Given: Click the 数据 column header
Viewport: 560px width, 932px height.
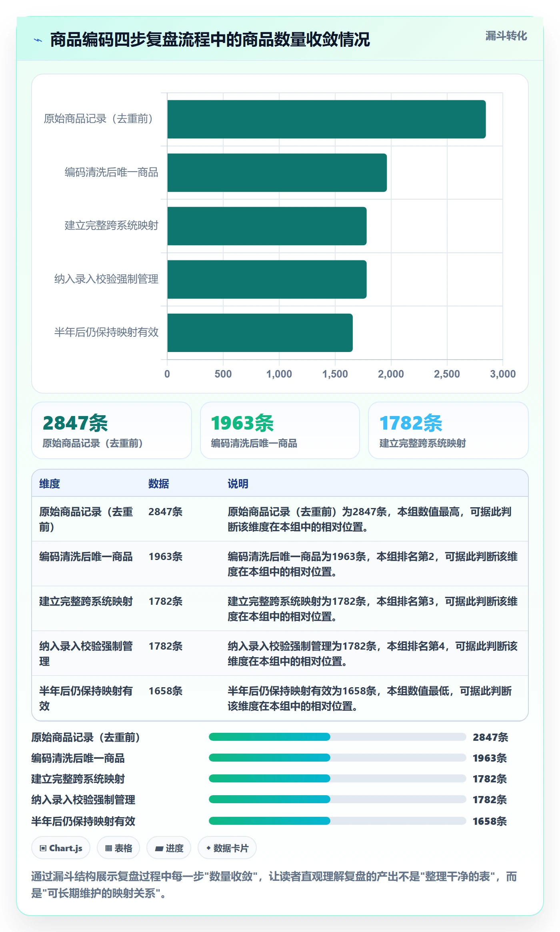Looking at the screenshot, I should [159, 484].
